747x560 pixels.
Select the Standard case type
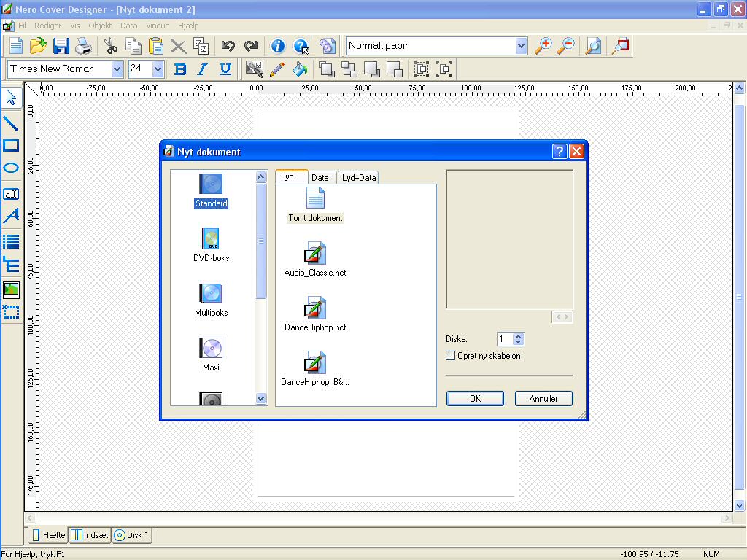click(x=211, y=191)
